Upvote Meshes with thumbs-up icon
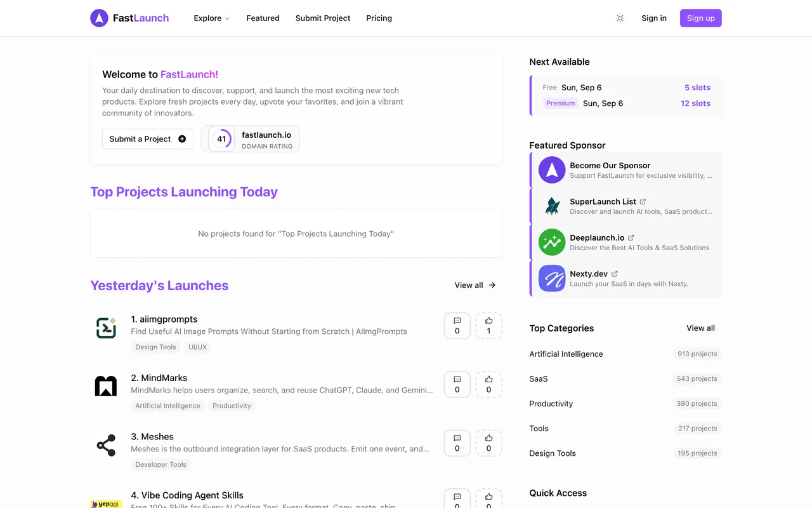This screenshot has width=812, height=508. [x=488, y=443]
